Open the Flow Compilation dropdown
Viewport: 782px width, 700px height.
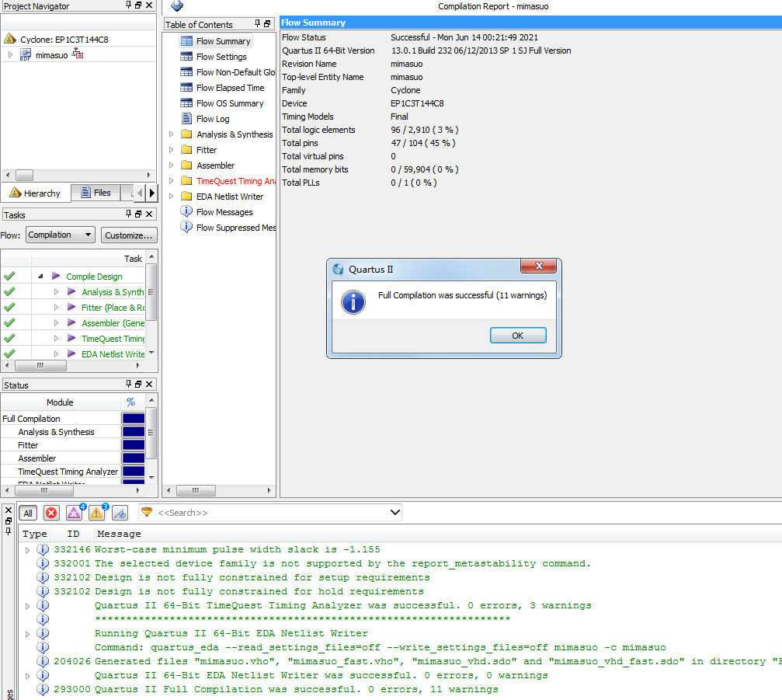61,235
